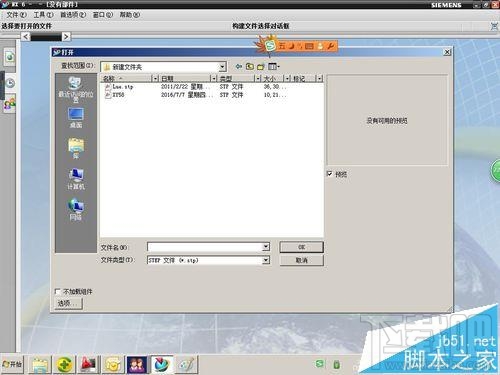Viewport: 500px width, 375px height.
Task: Go to 计算机 in places bar
Action: [x=76, y=179]
